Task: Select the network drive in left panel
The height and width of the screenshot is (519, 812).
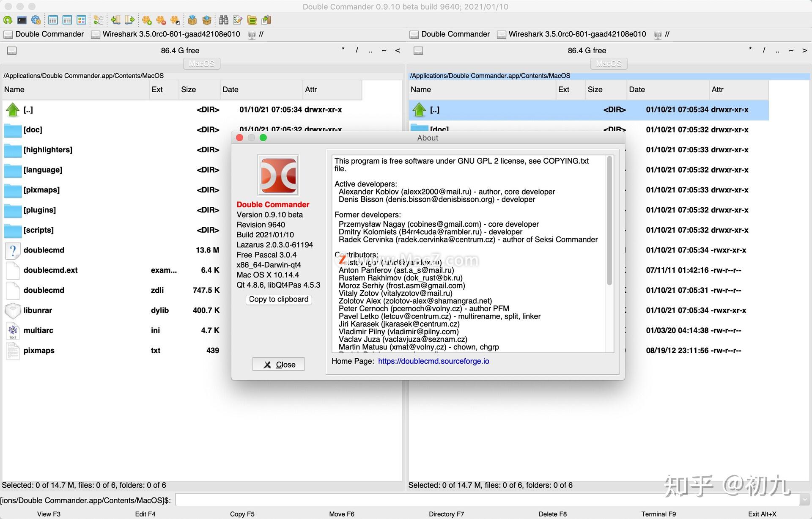Action: (255, 34)
